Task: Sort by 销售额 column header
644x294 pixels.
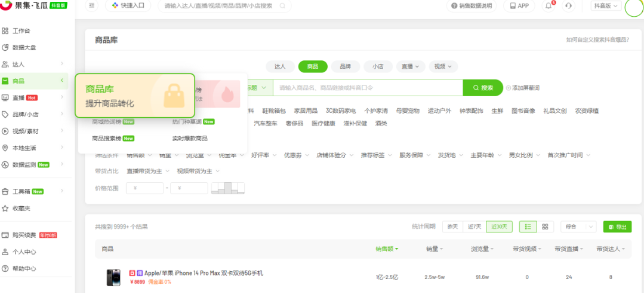Action: pos(387,249)
